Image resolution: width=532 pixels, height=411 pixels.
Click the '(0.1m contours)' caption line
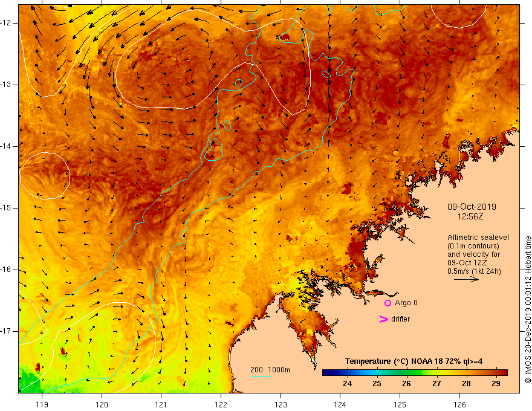point(473,246)
